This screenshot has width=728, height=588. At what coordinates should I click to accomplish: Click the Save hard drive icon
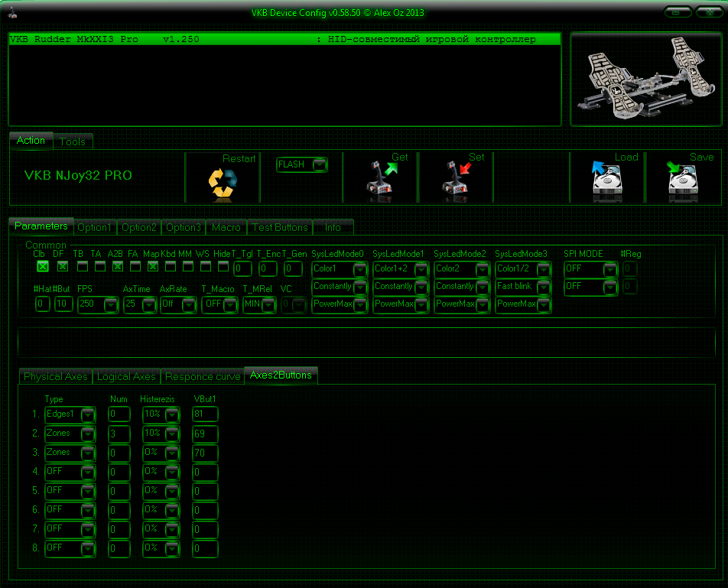pos(681,181)
